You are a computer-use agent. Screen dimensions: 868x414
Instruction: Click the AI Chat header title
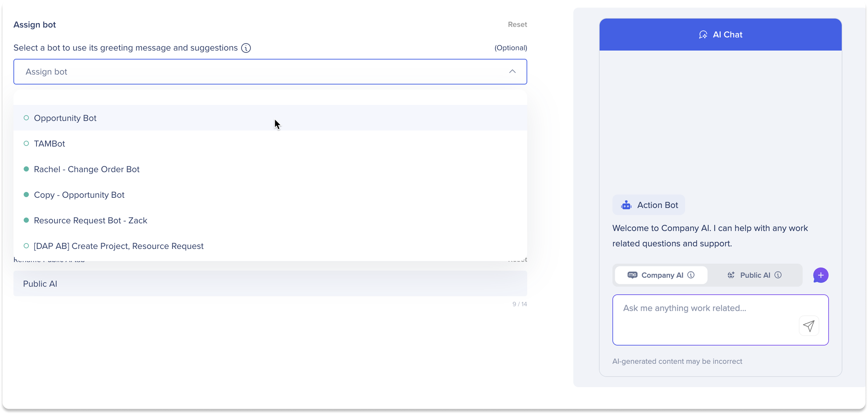click(x=728, y=35)
